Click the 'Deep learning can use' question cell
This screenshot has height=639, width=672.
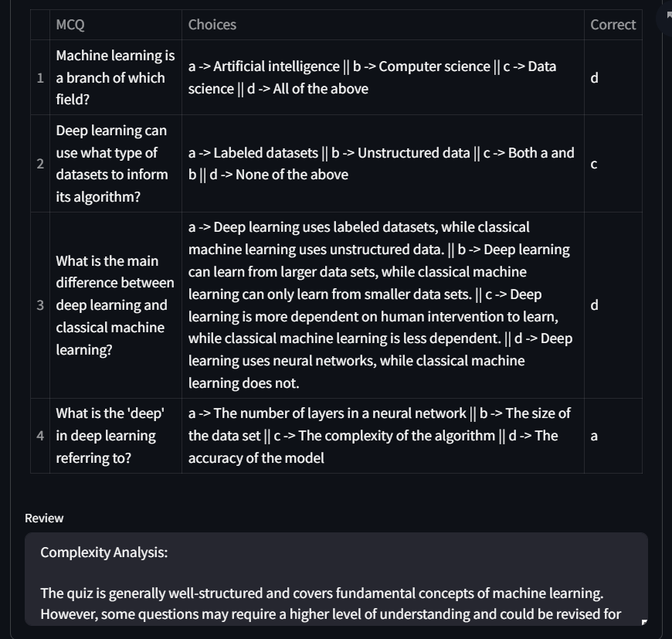click(x=116, y=164)
